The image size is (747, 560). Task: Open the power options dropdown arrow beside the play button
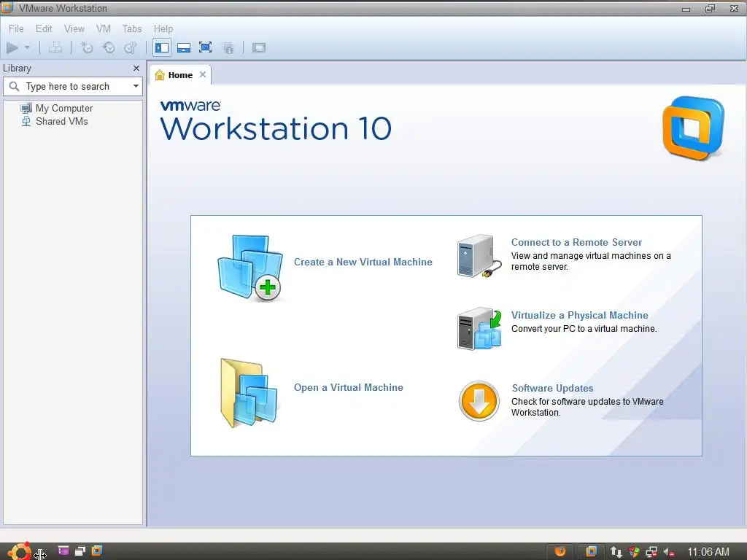(27, 47)
